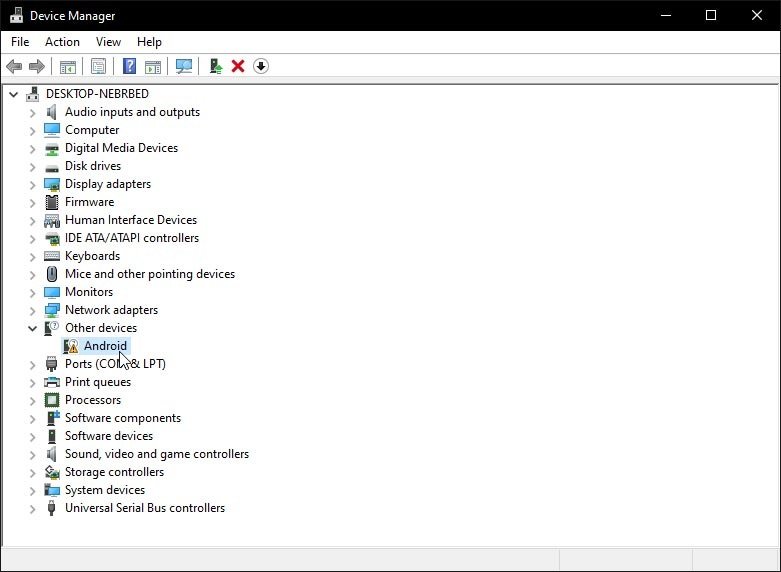Open the Action menu
Screen dimensions: 781x572
[x=62, y=42]
